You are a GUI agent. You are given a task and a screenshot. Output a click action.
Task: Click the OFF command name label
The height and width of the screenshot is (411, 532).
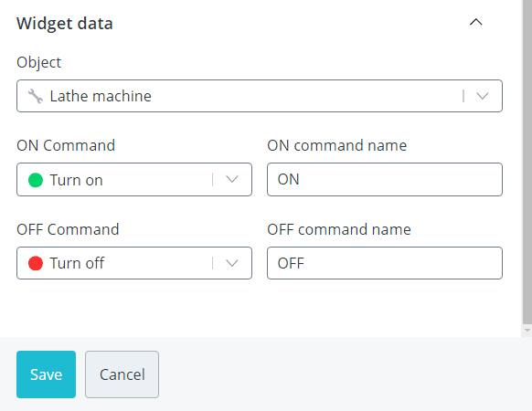[339, 229]
